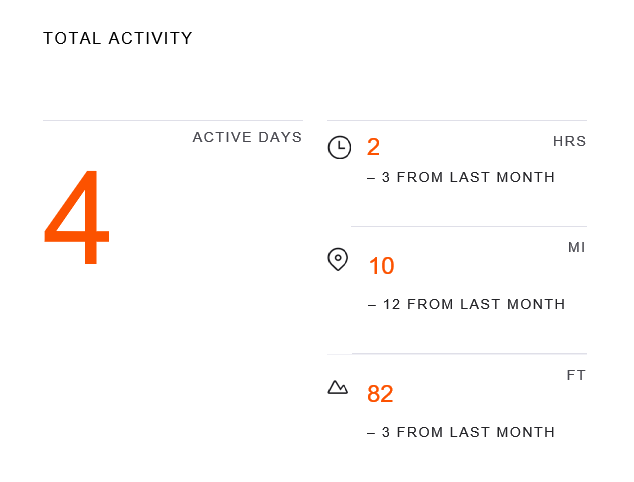Click the MI unit label

coord(576,247)
